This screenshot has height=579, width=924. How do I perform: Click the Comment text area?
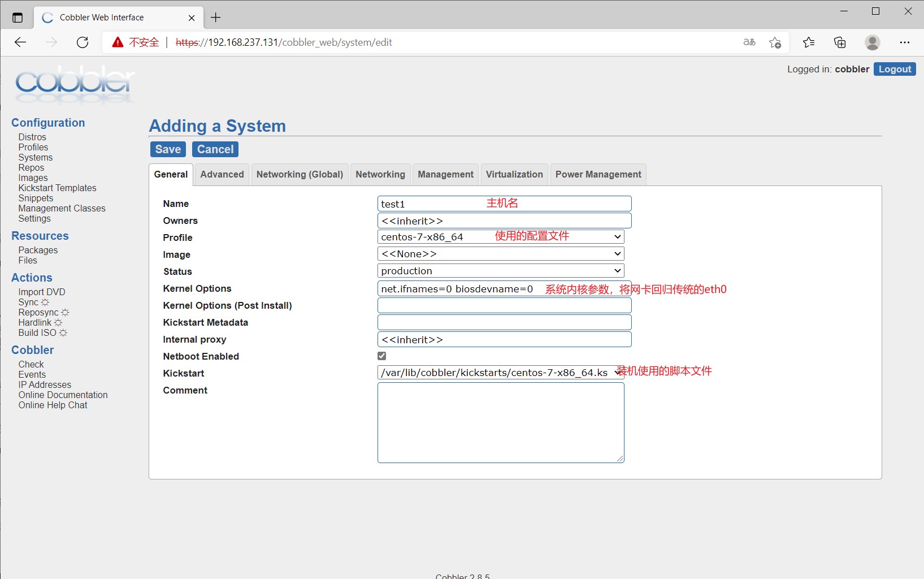501,422
